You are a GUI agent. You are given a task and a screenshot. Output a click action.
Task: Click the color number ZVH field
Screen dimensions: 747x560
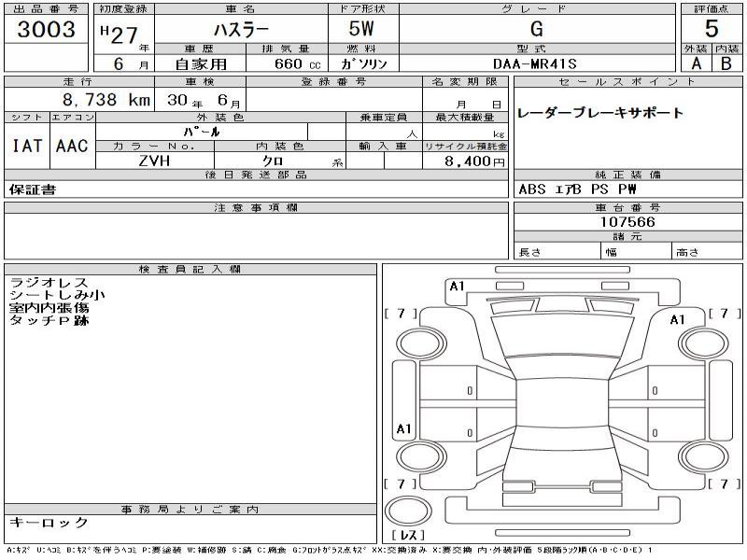tap(154, 161)
